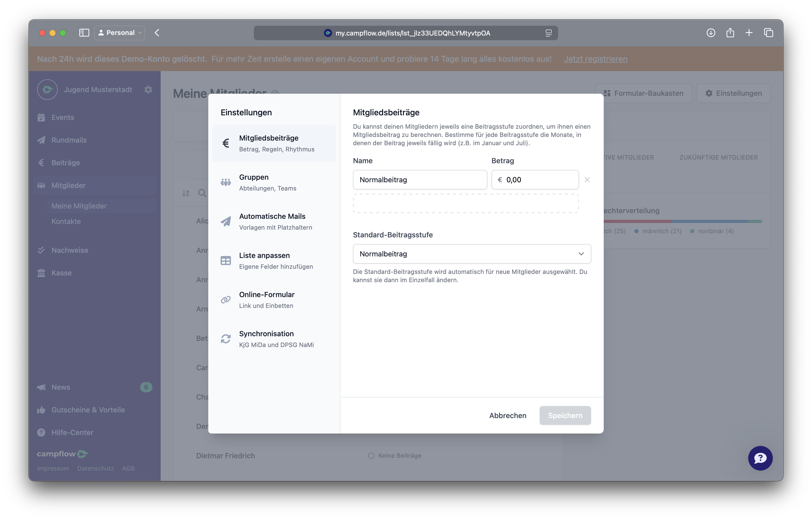Screen dimensions: 812x519
Task: Click the reader view icon in address bar
Action: (549, 33)
